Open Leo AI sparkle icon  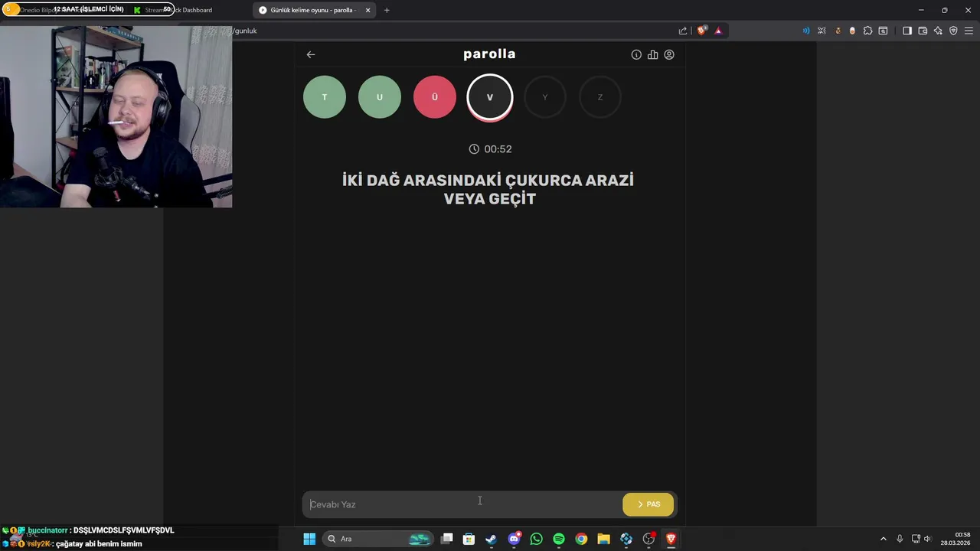point(938,31)
